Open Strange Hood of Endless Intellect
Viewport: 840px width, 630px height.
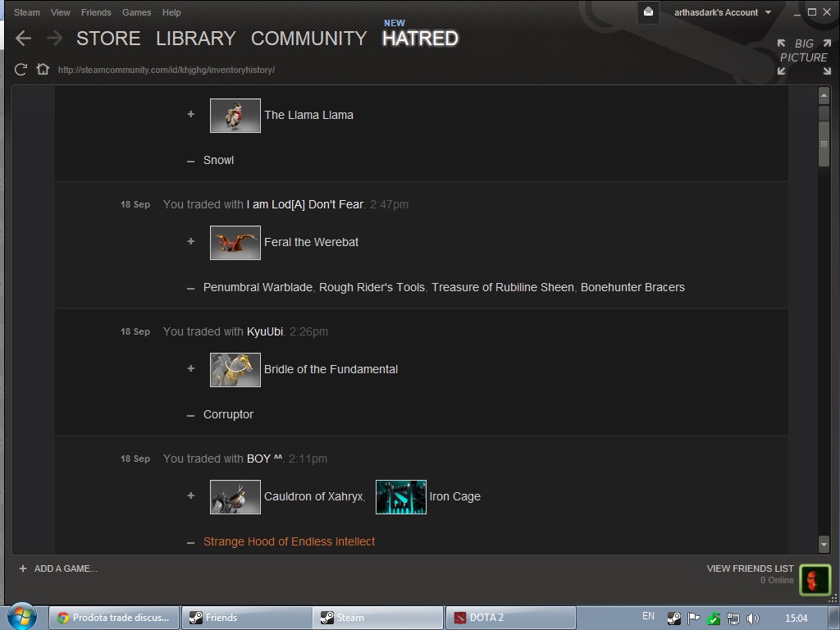[x=290, y=541]
